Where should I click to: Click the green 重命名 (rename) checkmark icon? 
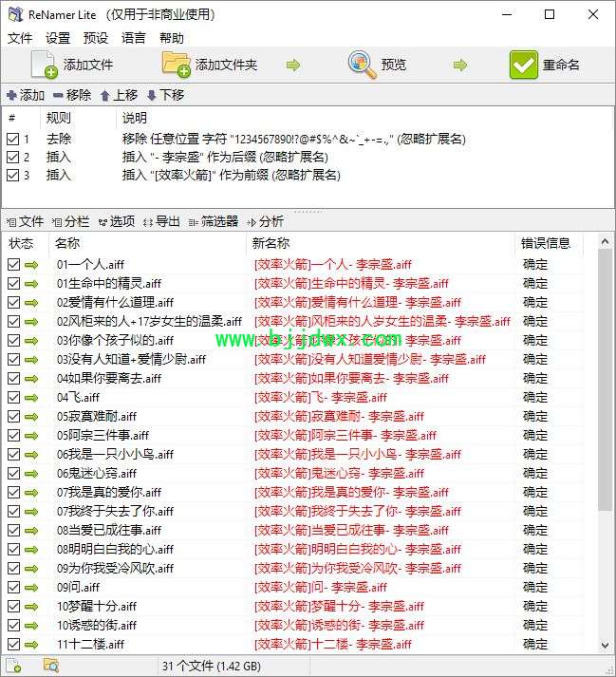[x=523, y=65]
